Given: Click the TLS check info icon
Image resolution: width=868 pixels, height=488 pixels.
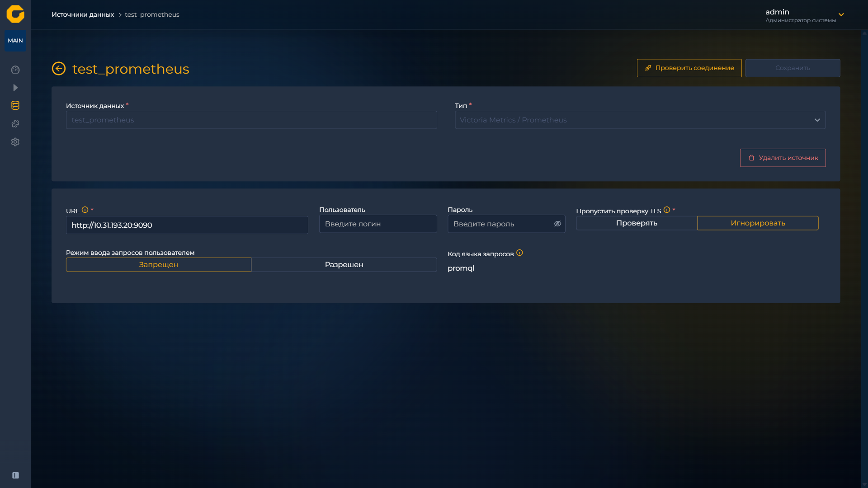Looking at the screenshot, I should [667, 210].
